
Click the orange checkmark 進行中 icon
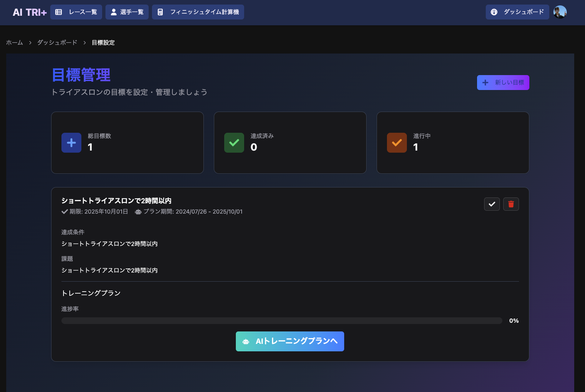pos(397,143)
